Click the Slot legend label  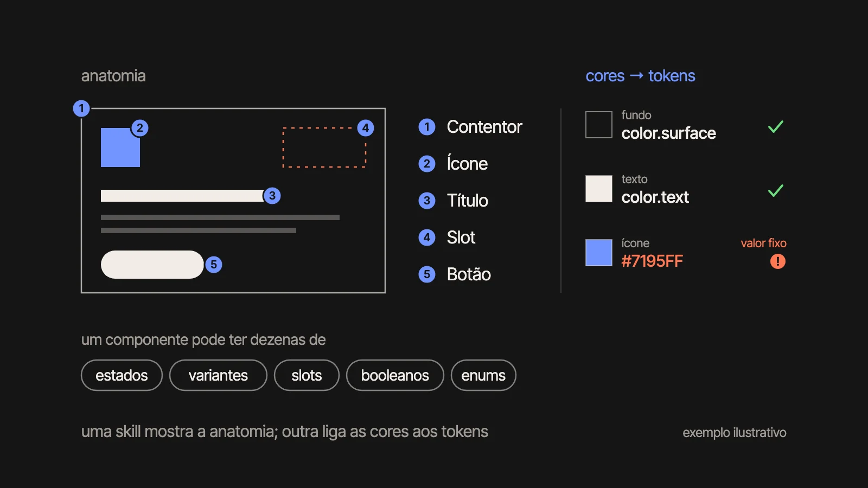pos(461,237)
